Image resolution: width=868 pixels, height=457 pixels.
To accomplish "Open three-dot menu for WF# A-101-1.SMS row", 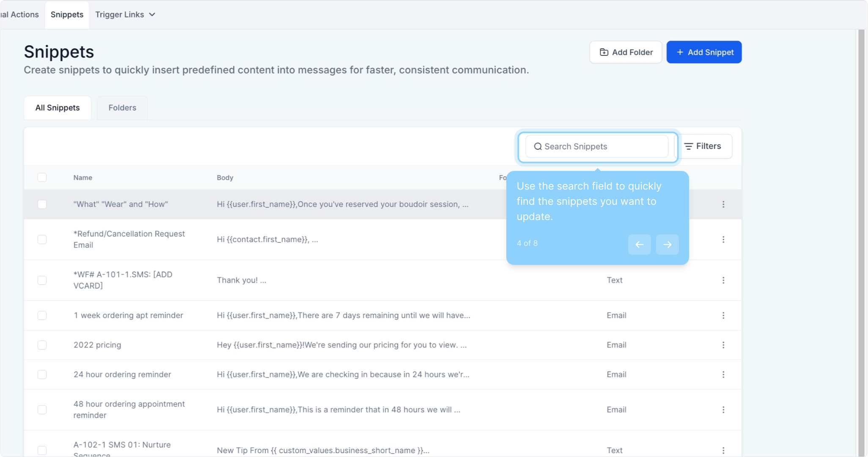I will click(x=723, y=280).
